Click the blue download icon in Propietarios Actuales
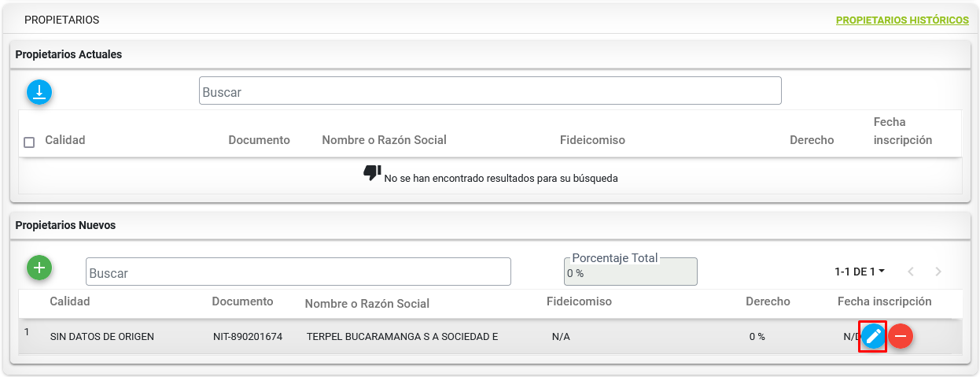This screenshot has height=377, width=980. click(x=39, y=92)
